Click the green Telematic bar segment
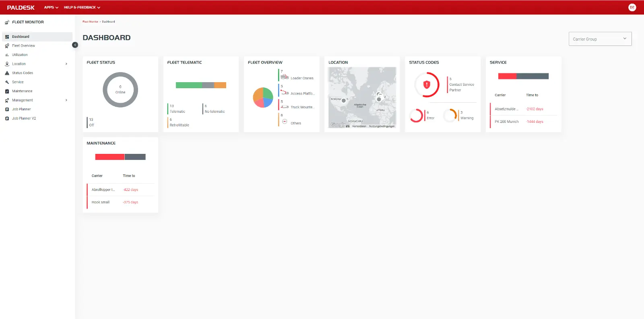The width and height of the screenshot is (644, 319). 189,85
